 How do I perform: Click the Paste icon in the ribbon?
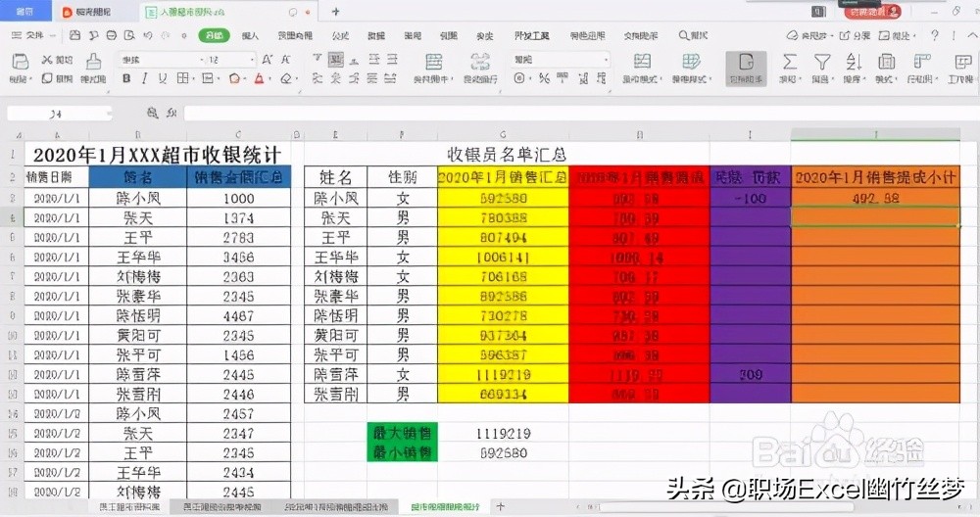coord(20,61)
